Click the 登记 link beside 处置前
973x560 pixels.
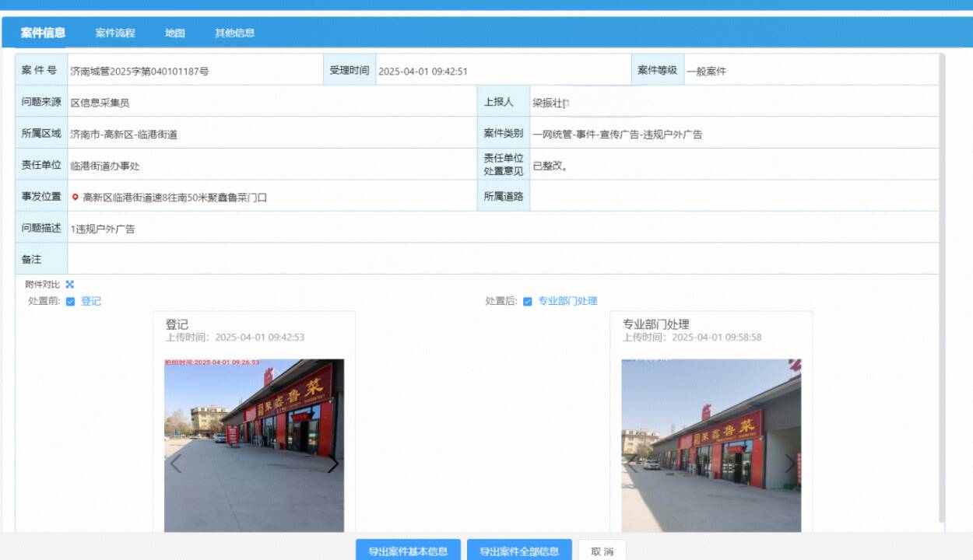pos(91,302)
